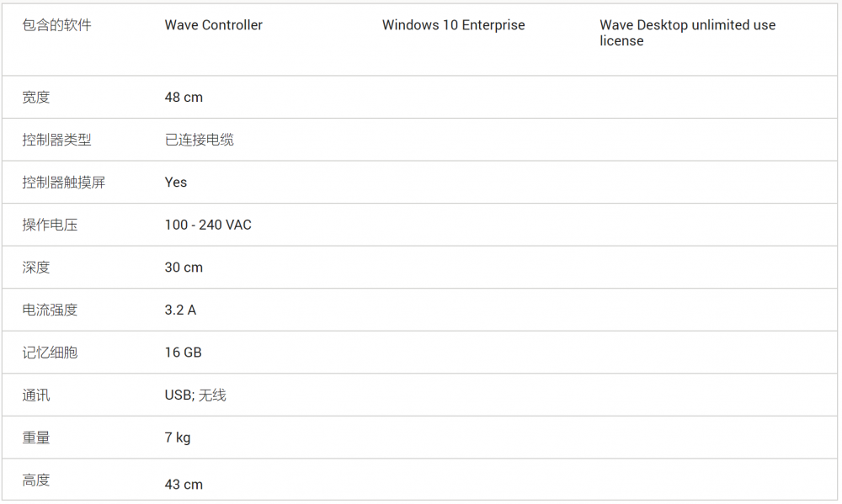
Task: Click the "控制器触摸屏" row label
Action: coord(63,183)
